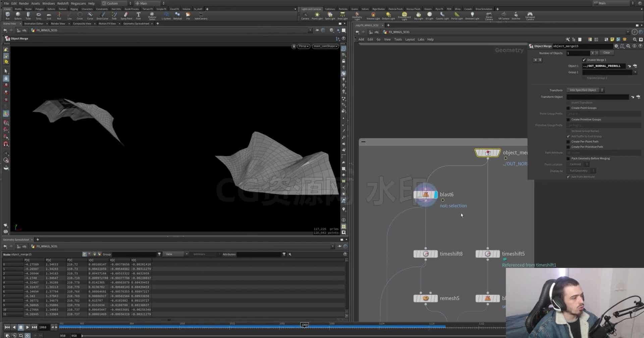This screenshot has height=338, width=644.
Task: Open the Redshift menu
Action: pyautogui.click(x=63, y=3)
